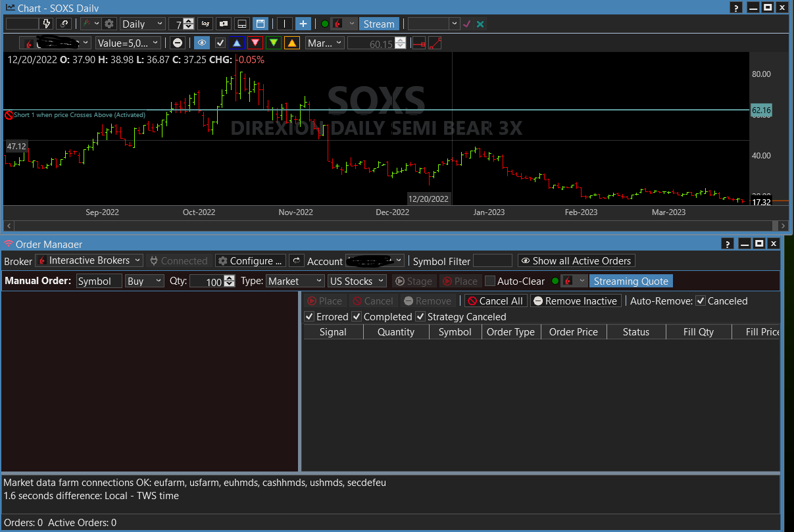794x532 pixels.
Task: Click the lightning bolt icon in chart toolbar
Action: tap(46, 24)
